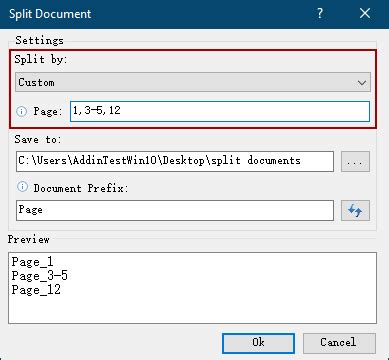Click the Document Prefix text field
Image resolution: width=389 pixels, height=360 pixels.
[175, 210]
